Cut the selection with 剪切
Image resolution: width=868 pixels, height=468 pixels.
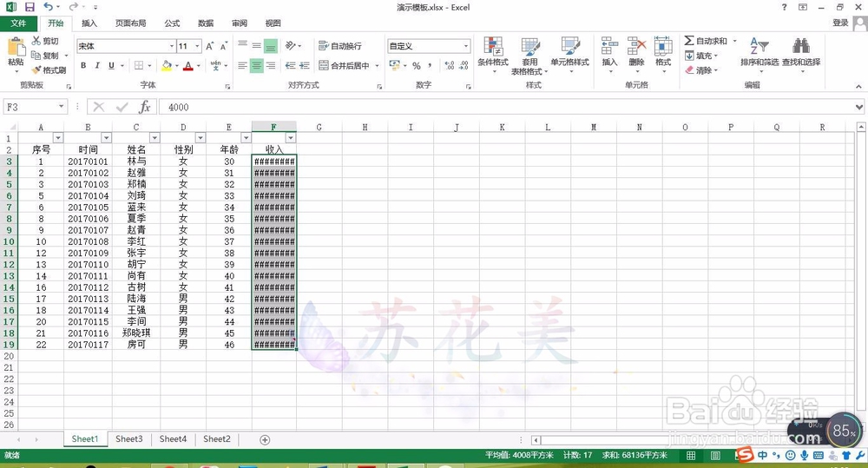[x=45, y=41]
